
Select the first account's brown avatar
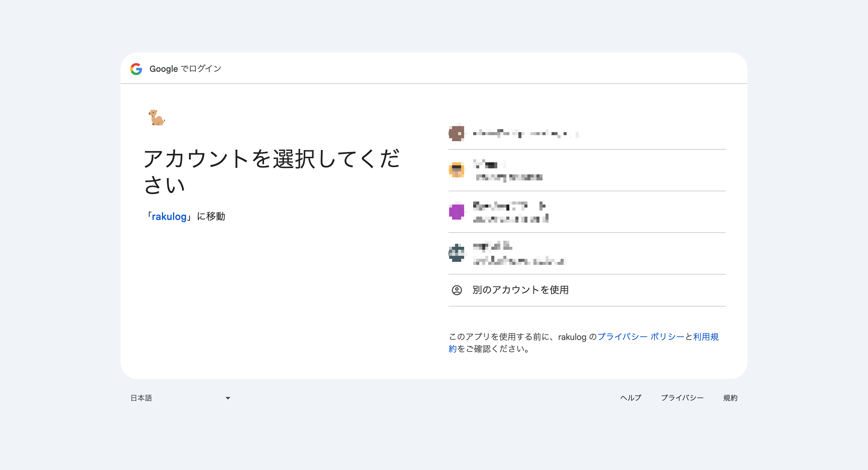456,134
